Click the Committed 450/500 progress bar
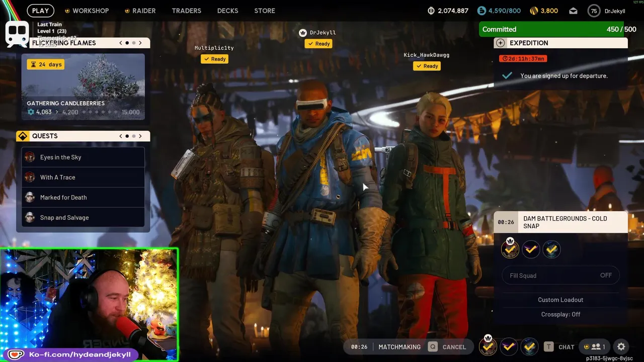This screenshot has height=362, width=644. (x=559, y=29)
